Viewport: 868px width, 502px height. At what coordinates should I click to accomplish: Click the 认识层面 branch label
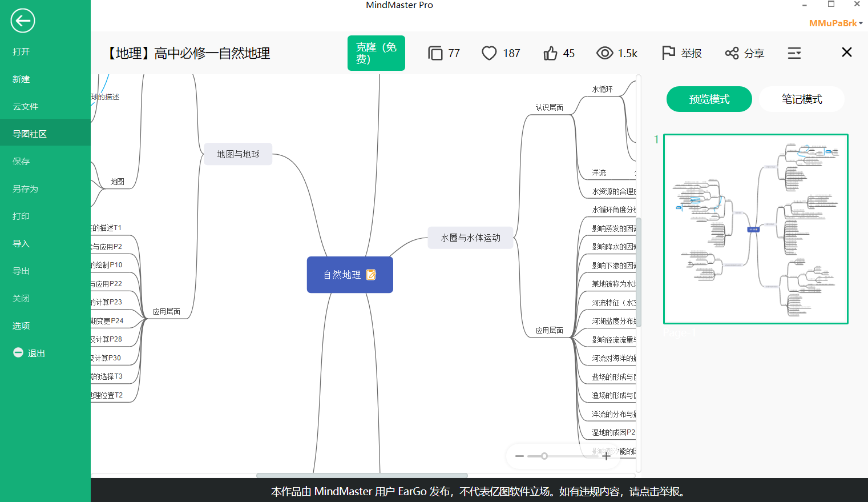pos(549,107)
